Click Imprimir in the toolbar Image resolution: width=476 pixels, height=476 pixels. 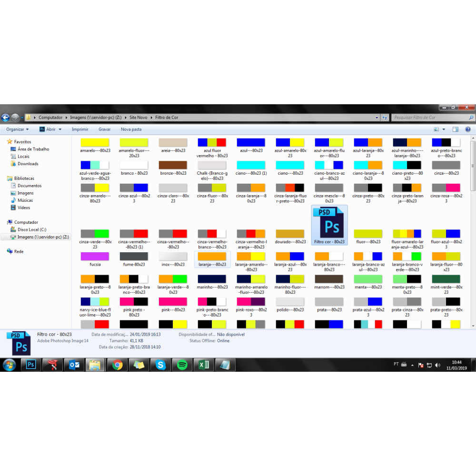pyautogui.click(x=80, y=129)
